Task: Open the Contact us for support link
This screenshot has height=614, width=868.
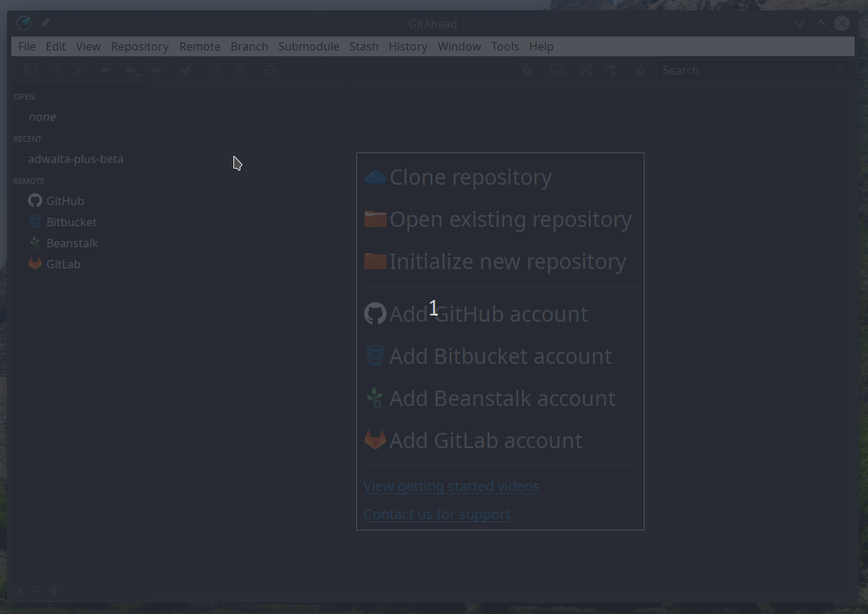Action: (x=436, y=514)
